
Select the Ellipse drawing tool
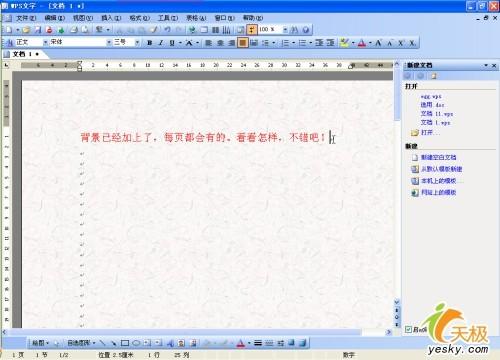136,343
